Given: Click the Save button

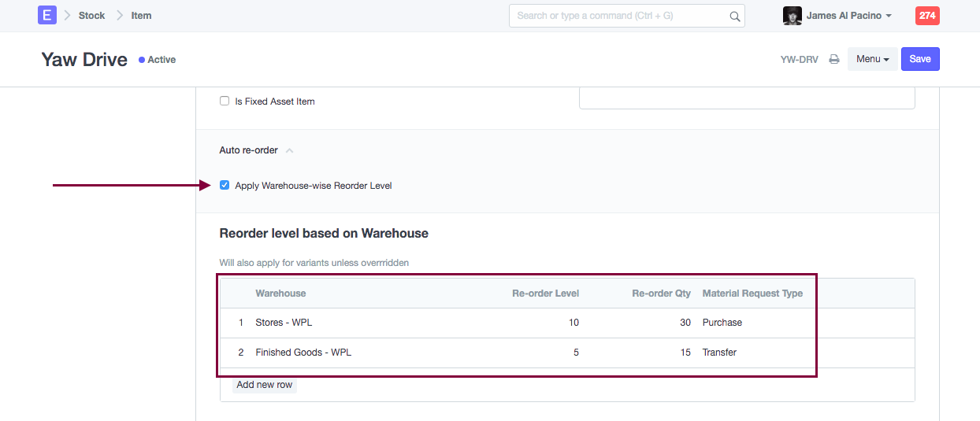Looking at the screenshot, I should [919, 59].
